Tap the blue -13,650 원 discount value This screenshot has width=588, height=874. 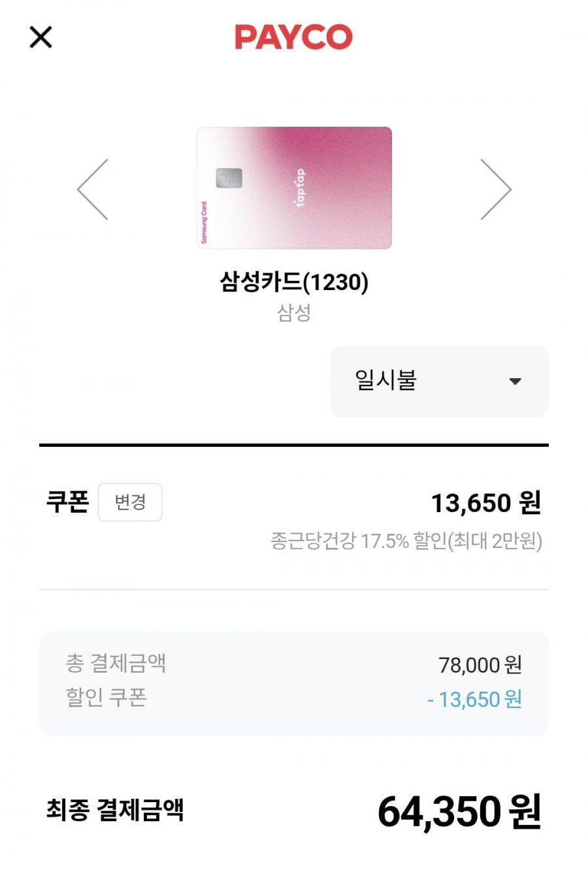pos(474,700)
